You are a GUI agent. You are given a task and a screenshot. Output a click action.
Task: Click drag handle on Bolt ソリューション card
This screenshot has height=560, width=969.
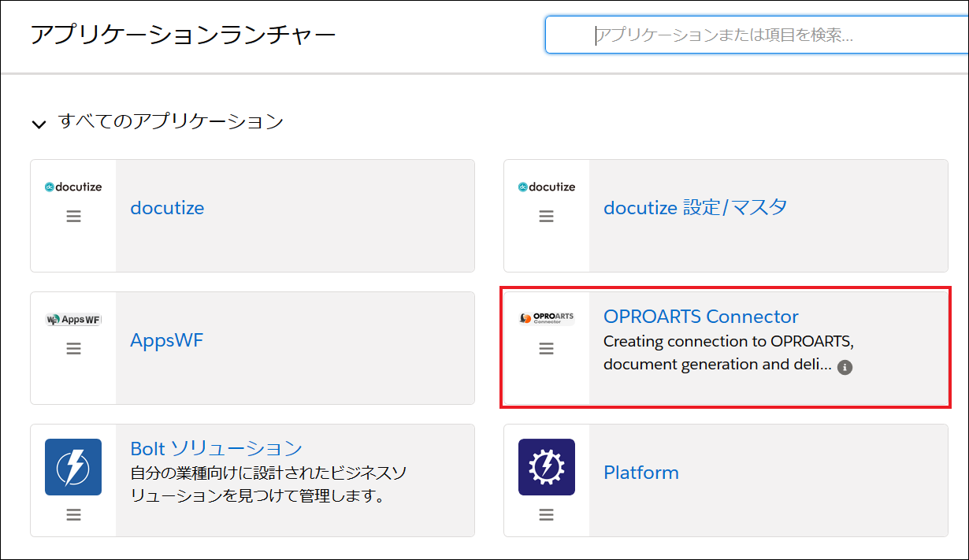pos(73,515)
